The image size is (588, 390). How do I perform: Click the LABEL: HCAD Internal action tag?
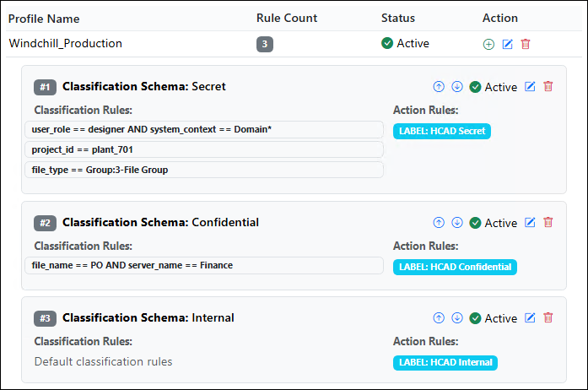click(445, 363)
